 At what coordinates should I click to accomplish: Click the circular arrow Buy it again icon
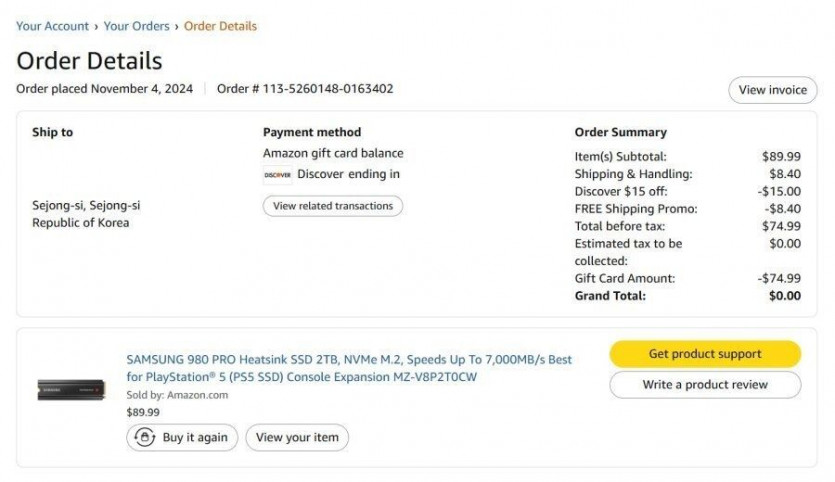point(144,437)
